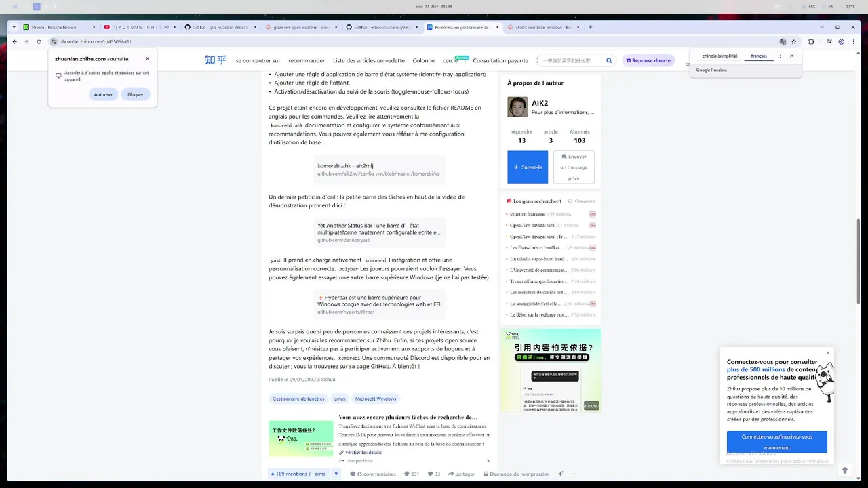
Task: Close the ima advertisement under the article
Action: click(488, 460)
